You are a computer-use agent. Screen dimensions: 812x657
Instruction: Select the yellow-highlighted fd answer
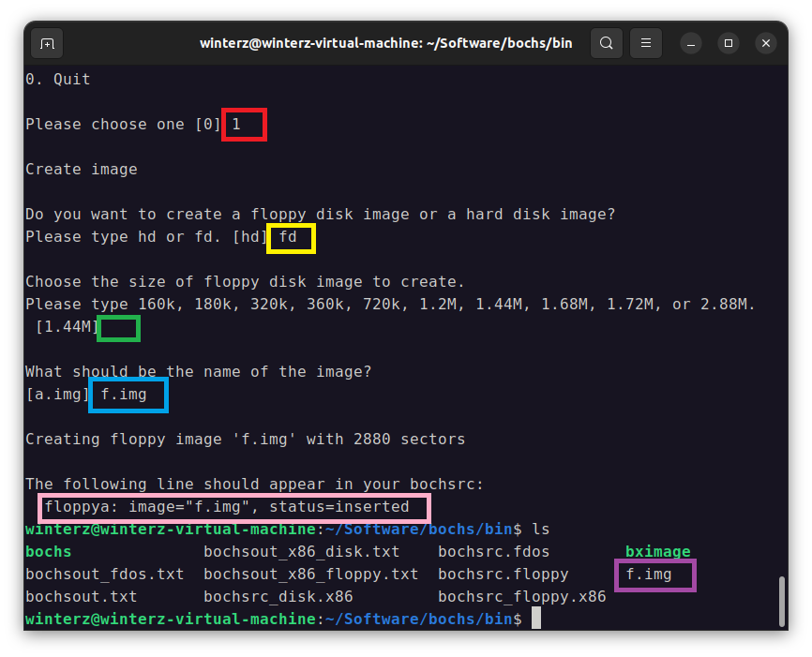[290, 237]
